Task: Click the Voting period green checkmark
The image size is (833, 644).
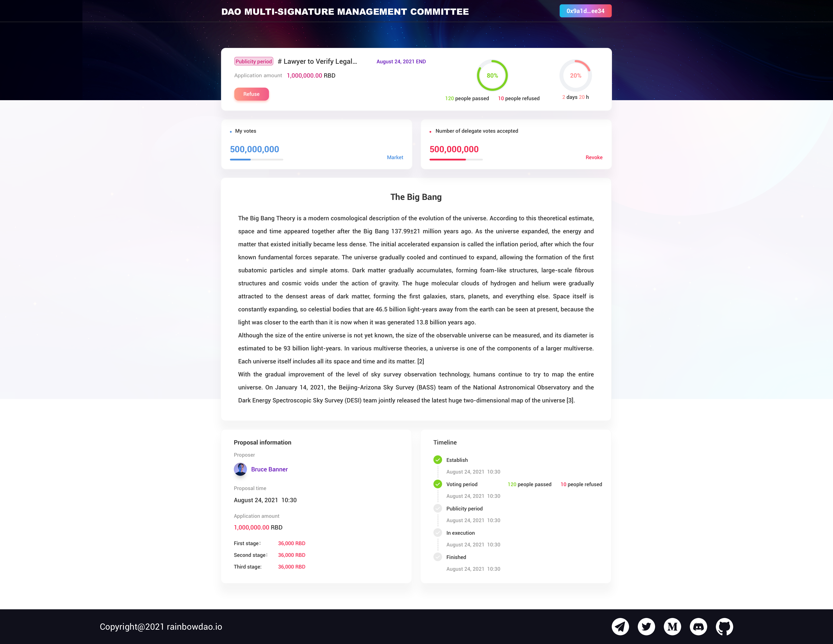Action: click(x=438, y=484)
